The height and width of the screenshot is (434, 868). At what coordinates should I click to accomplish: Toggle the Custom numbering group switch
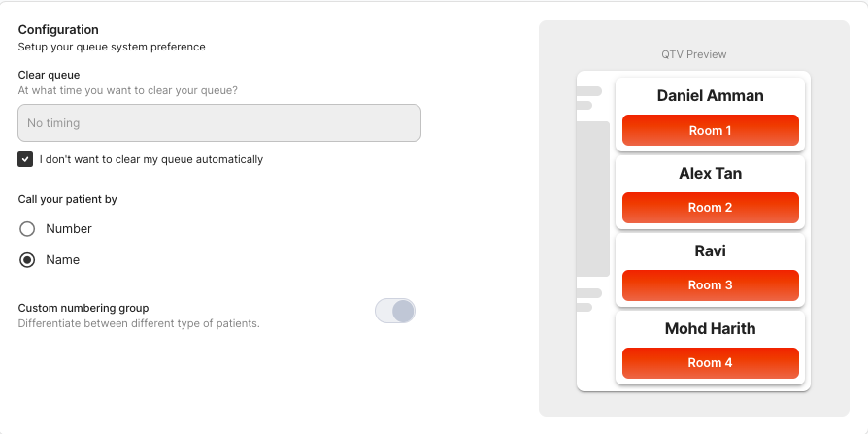(x=395, y=311)
